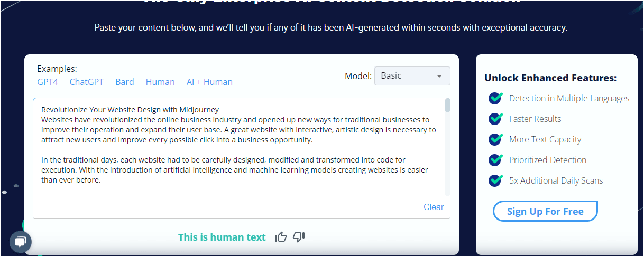Load the ChatGPT example
644x257 pixels.
coord(87,82)
